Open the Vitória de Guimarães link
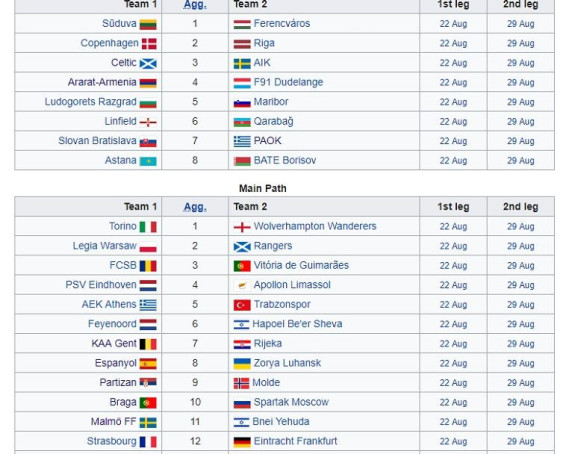Screen dimensions: 575x454 (301, 265)
